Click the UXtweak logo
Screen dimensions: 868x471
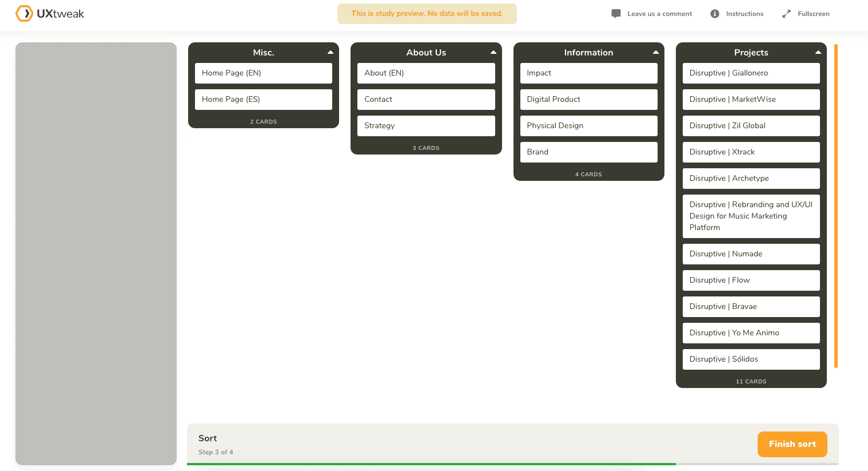tap(50, 13)
